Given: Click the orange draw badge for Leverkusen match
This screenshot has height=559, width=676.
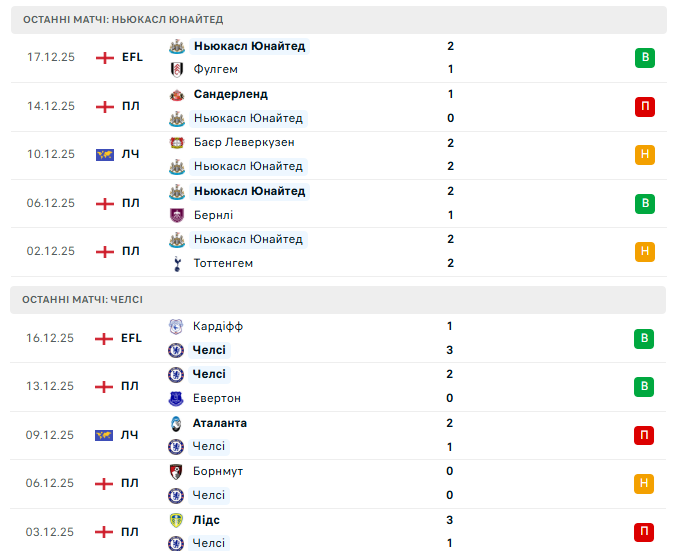Looking at the screenshot, I should click(645, 155).
